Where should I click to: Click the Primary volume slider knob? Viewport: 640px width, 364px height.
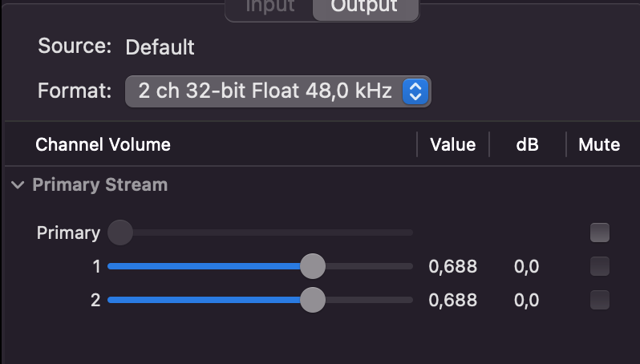(x=119, y=233)
